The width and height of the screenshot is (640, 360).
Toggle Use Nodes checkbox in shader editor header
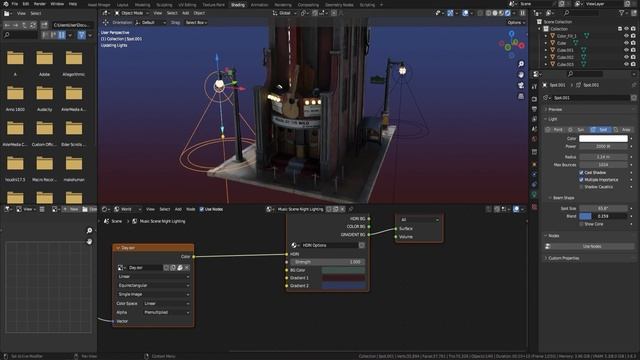coord(201,209)
